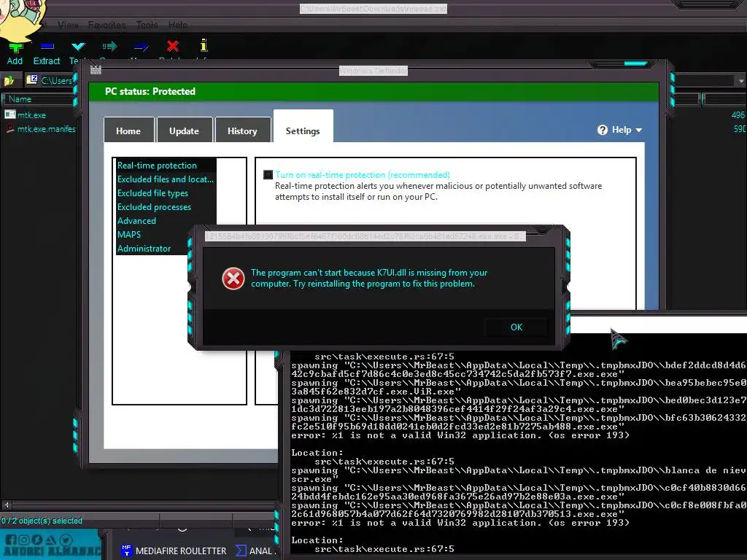Click the '0 / 2 object(s) selected' status text

point(42,521)
